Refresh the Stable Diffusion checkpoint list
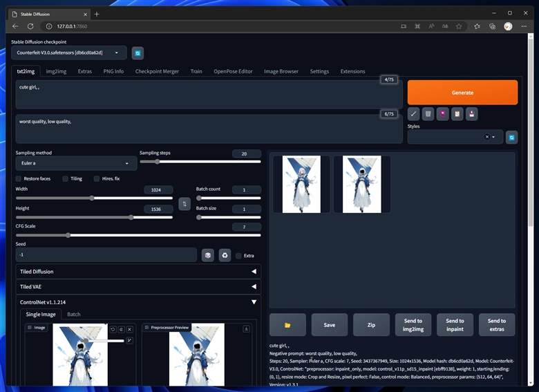 pos(138,53)
